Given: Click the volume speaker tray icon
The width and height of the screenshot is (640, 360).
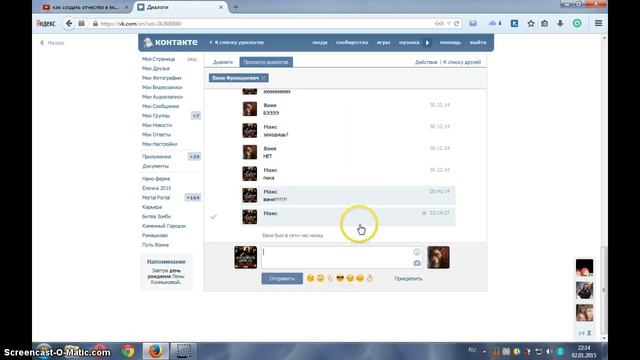Looking at the screenshot, I should 549,351.
